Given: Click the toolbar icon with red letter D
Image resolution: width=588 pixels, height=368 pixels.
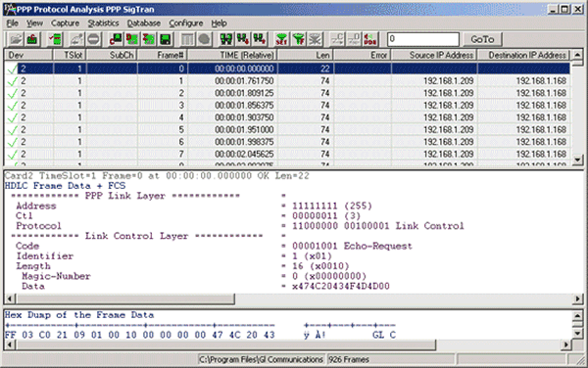Looking at the screenshot, I should click(132, 39).
